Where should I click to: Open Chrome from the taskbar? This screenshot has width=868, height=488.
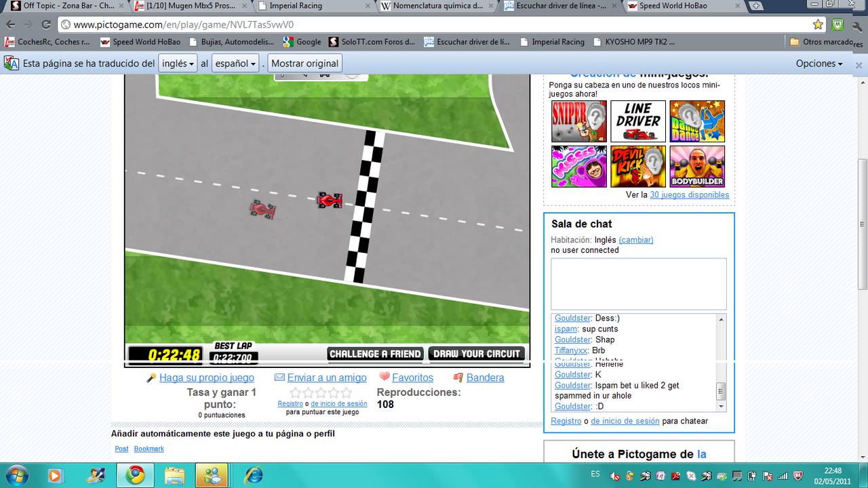click(x=135, y=474)
